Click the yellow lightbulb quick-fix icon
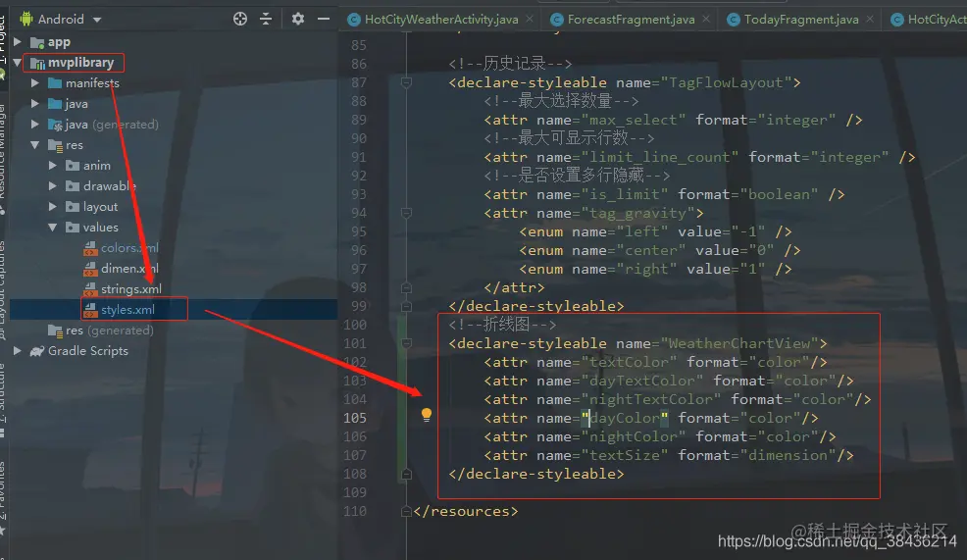Viewport: 967px width, 560px height. pos(427,415)
